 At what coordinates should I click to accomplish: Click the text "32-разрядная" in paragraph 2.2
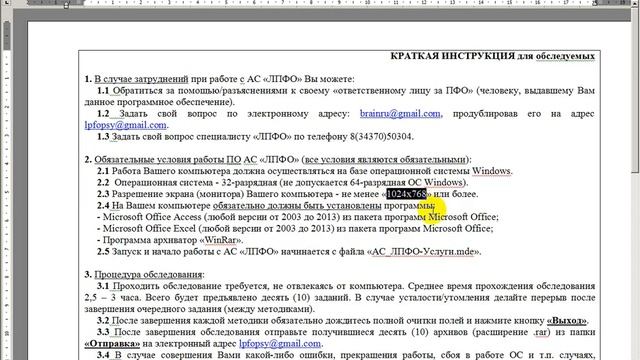point(249,182)
